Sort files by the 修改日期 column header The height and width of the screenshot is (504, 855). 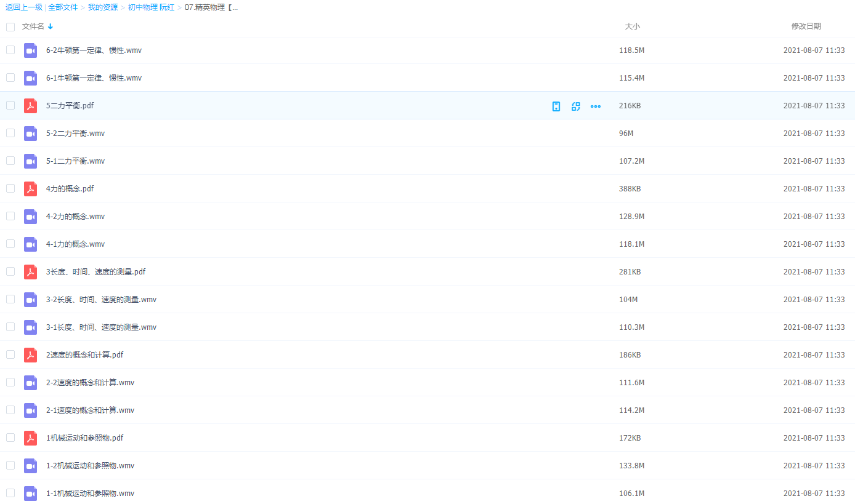pos(806,26)
